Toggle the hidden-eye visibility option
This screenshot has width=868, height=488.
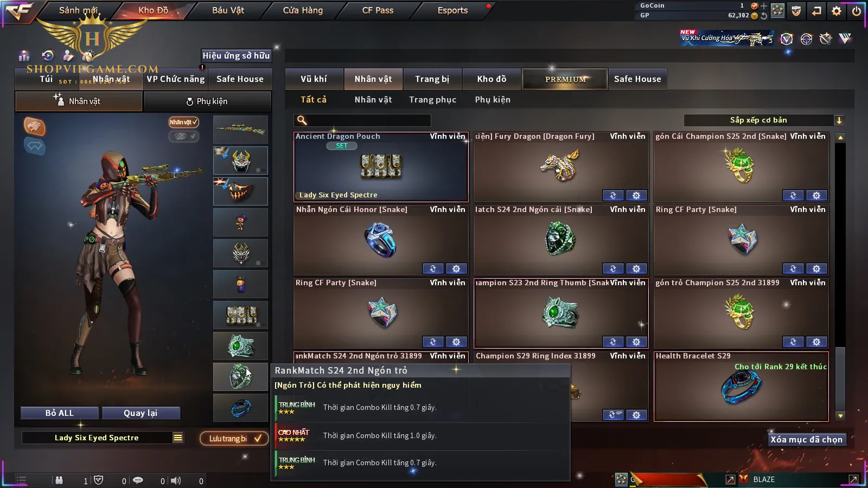(x=183, y=136)
